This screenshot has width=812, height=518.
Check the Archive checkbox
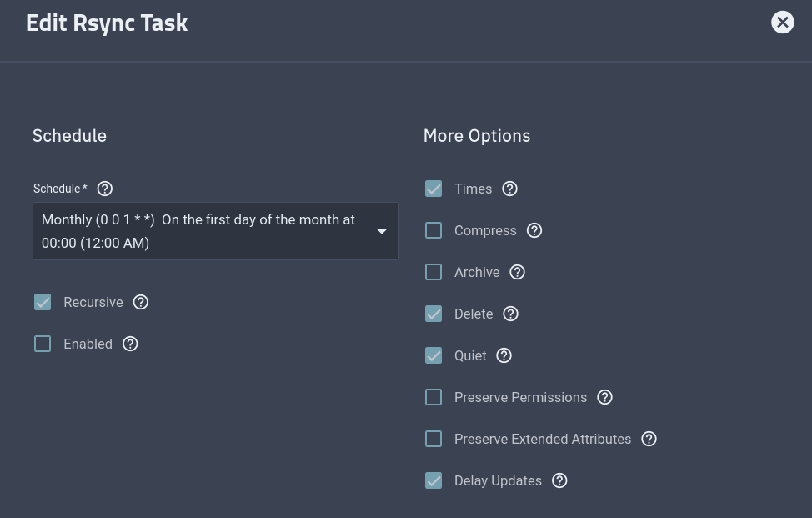pos(434,272)
